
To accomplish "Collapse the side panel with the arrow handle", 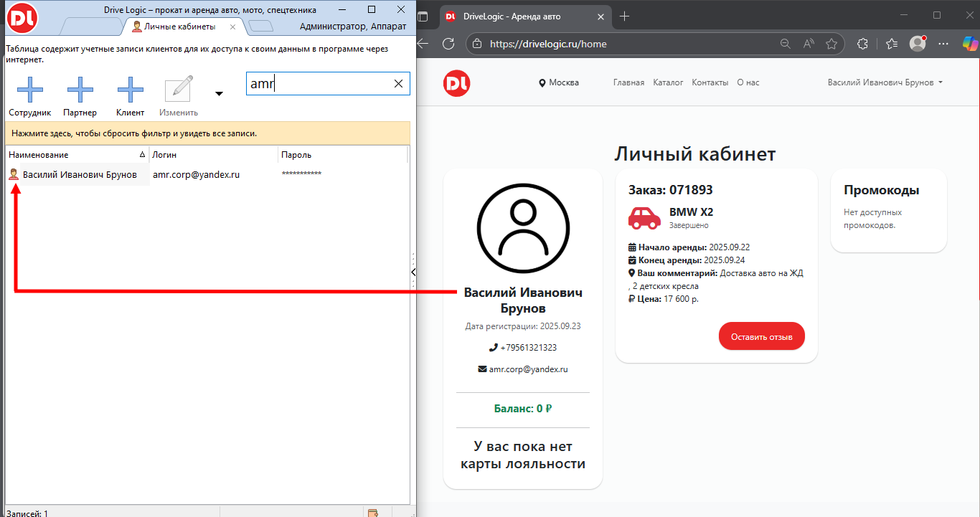I will click(x=413, y=272).
